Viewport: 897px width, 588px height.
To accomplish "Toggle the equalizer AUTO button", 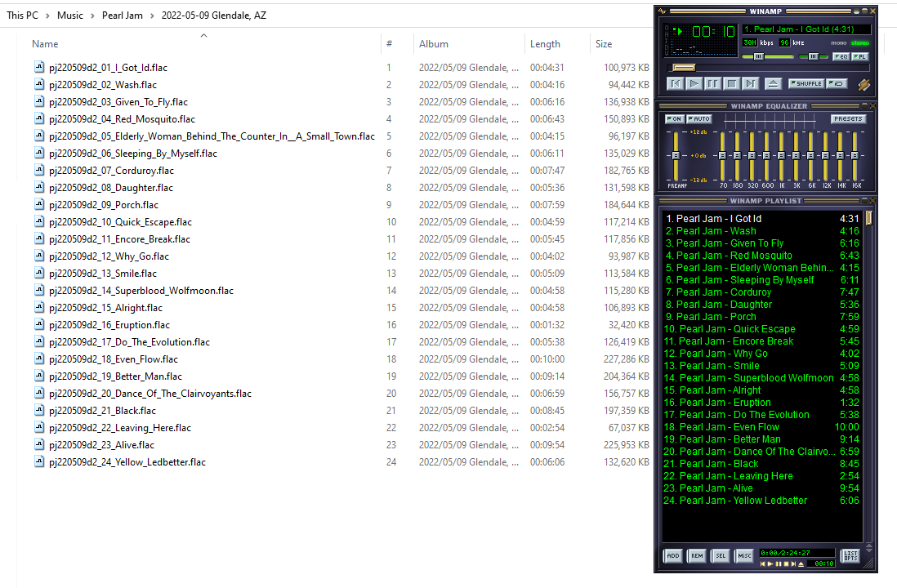I will pyautogui.click(x=698, y=119).
